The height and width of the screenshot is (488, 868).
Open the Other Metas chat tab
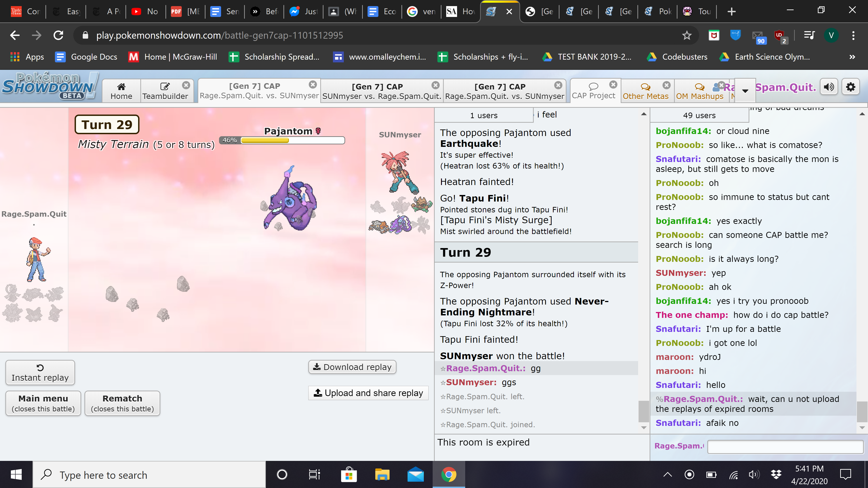645,91
